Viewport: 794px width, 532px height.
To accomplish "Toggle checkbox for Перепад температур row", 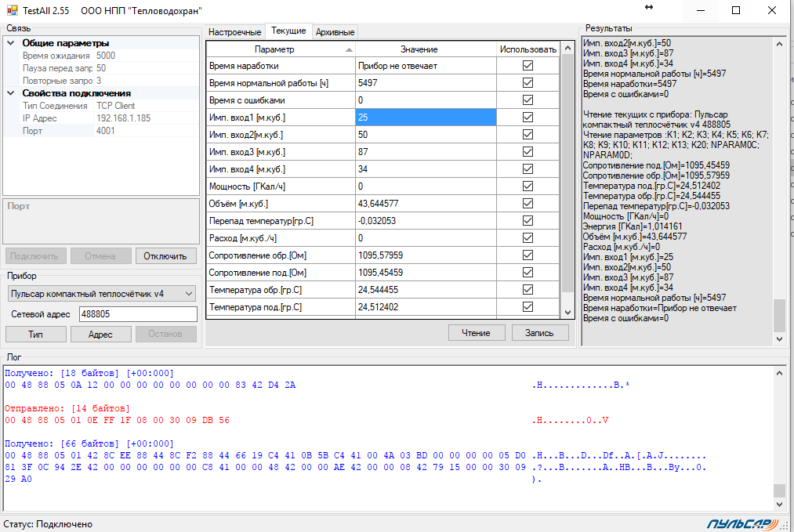I will pos(528,220).
